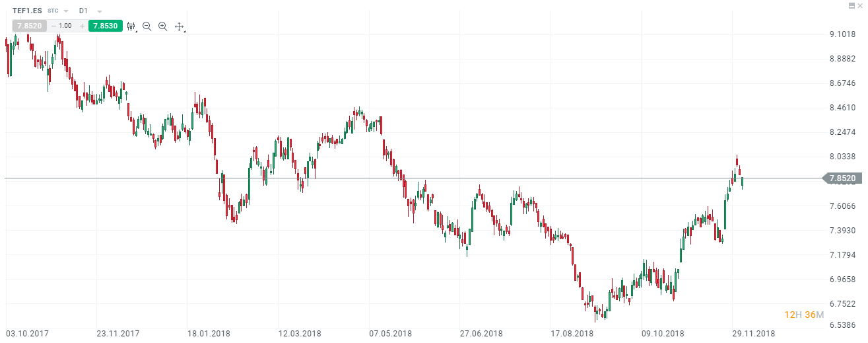Image resolution: width=868 pixels, height=343 pixels.
Task: Click the 12H 36M candle countdown timer
Action: (804, 315)
